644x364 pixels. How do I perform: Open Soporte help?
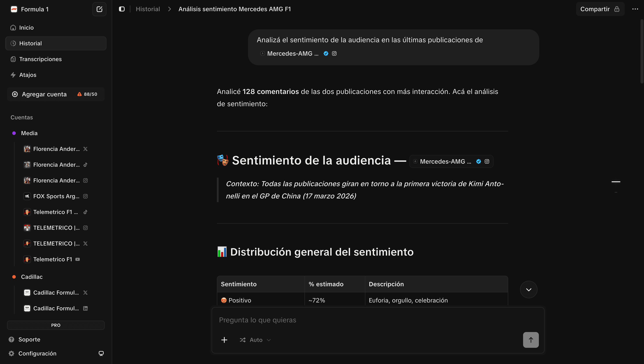(x=24, y=339)
